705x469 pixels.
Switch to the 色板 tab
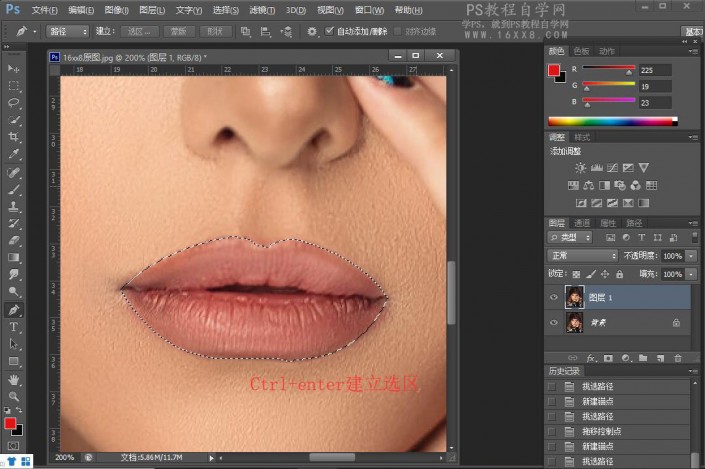click(581, 51)
